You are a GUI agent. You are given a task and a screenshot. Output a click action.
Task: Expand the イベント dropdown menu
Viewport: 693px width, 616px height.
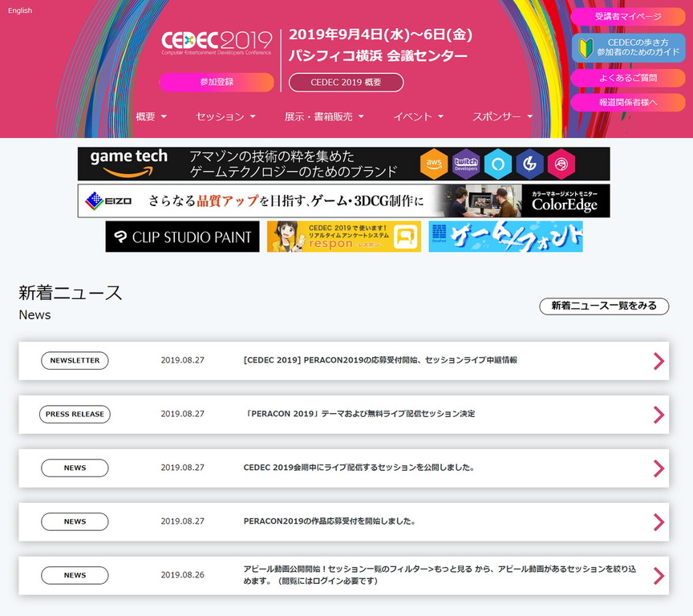[x=418, y=116]
